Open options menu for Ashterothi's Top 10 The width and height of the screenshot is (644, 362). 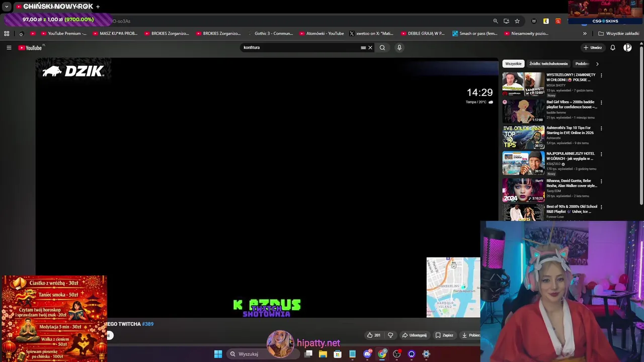coord(601,128)
